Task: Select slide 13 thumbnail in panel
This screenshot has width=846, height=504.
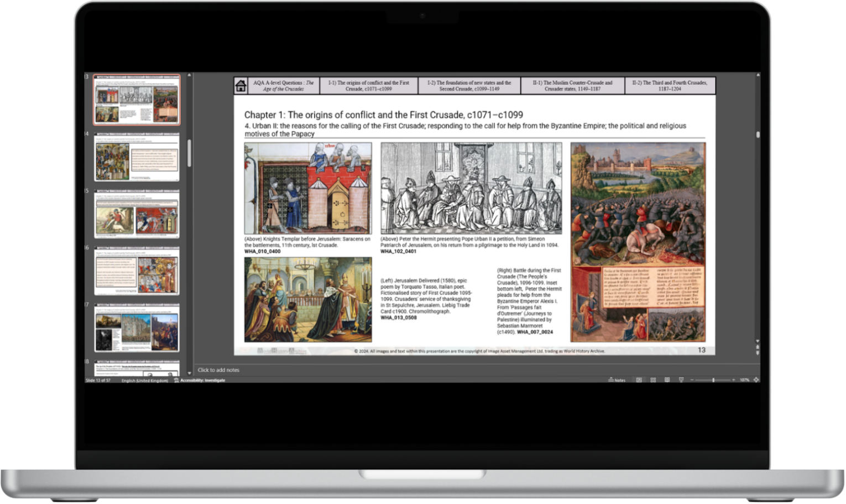Action: click(x=137, y=99)
